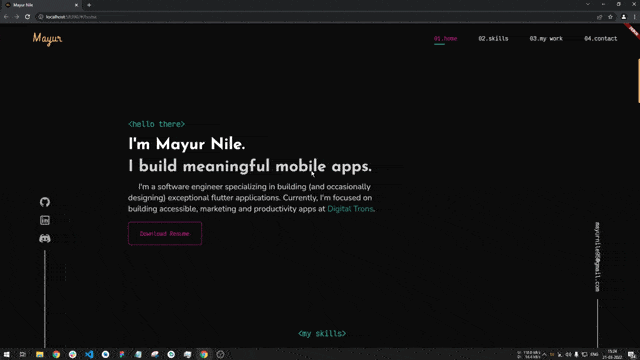Open the Discord icon in sidebar
Image resolution: width=640 pixels, height=360 pixels.
[x=45, y=238]
